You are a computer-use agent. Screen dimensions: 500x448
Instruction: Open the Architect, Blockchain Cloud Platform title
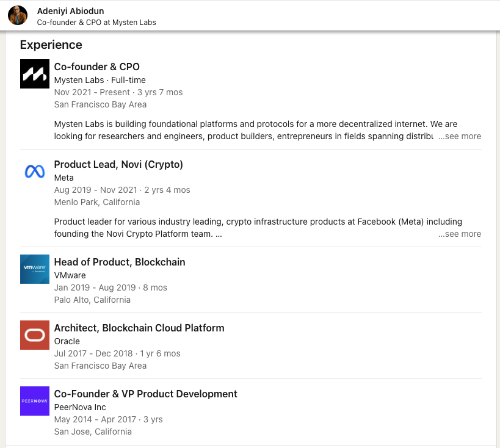[139, 328]
